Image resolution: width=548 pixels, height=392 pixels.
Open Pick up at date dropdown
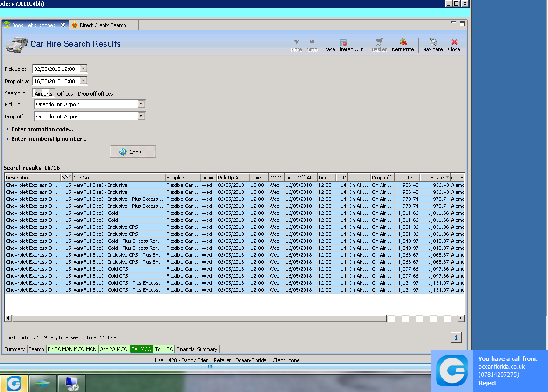coord(83,69)
